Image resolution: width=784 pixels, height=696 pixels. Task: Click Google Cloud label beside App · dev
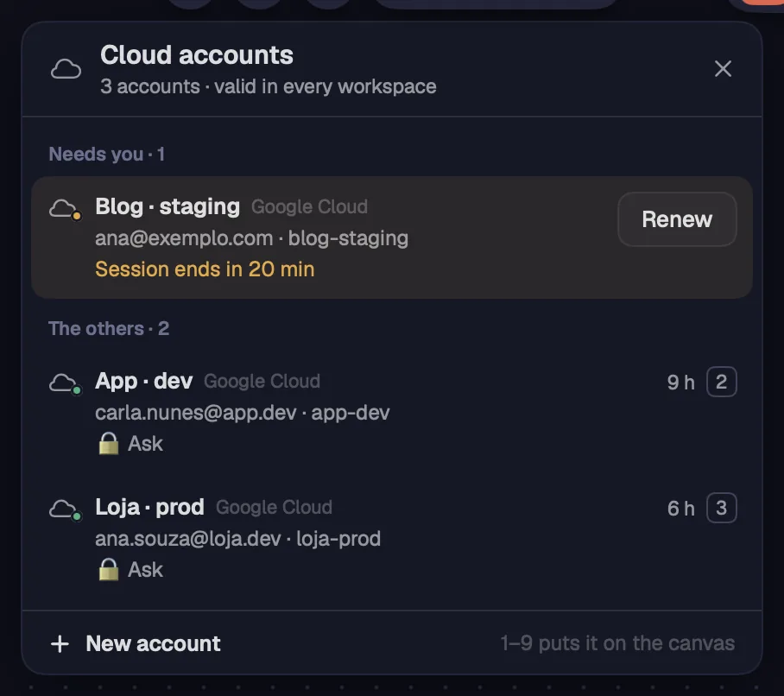[x=262, y=382]
